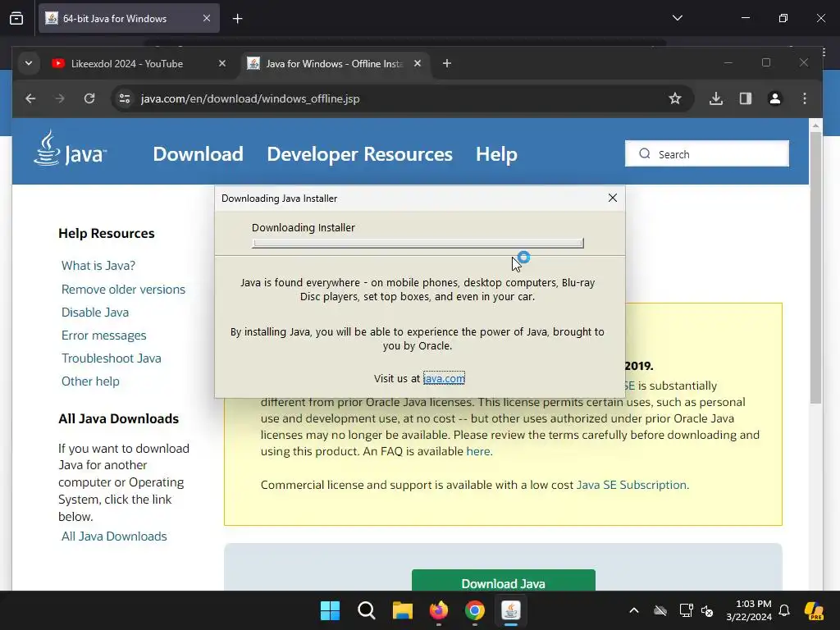Reload the page with the refresh icon
This screenshot has width=840, height=630.
tap(89, 98)
